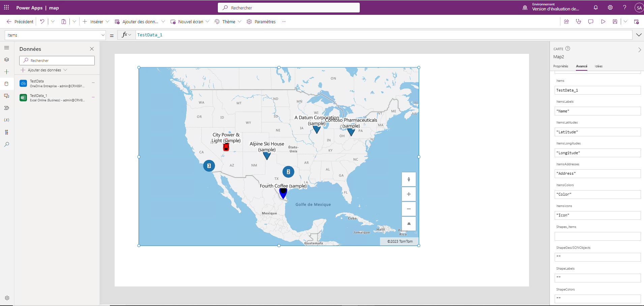
Task: Expand the Undo dropdown arrow
Action: coord(53,22)
